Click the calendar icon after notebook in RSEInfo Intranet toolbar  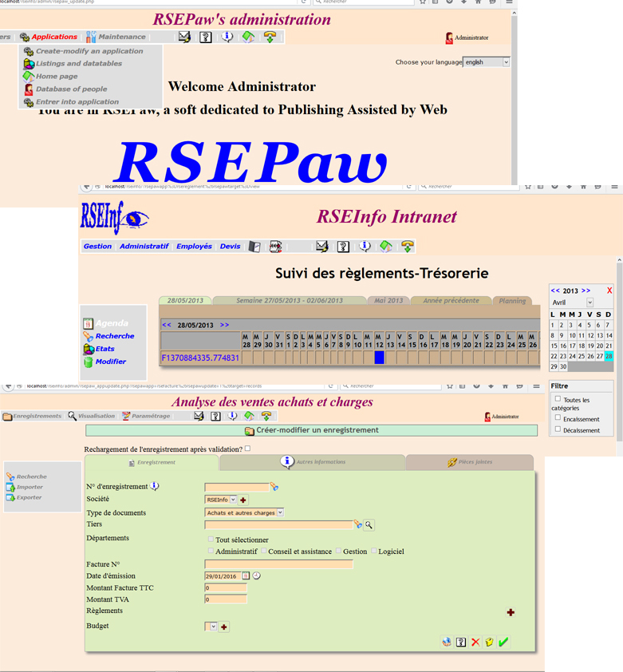click(x=275, y=247)
